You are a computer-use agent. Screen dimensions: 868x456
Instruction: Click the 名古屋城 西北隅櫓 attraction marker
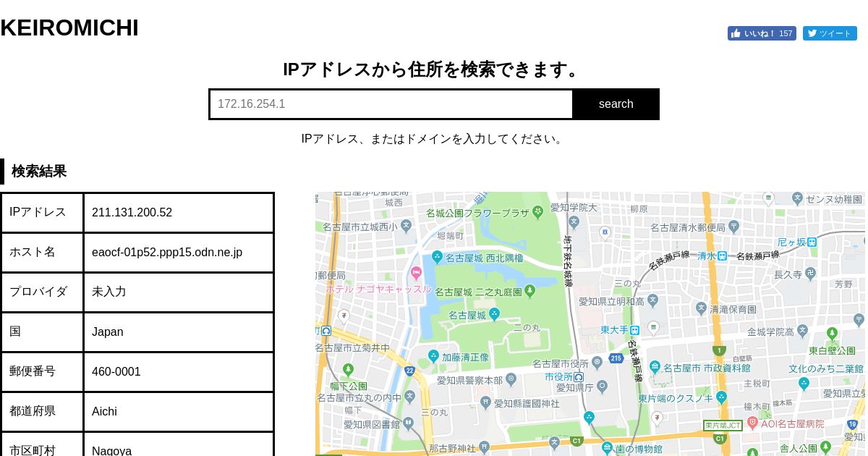click(x=437, y=257)
